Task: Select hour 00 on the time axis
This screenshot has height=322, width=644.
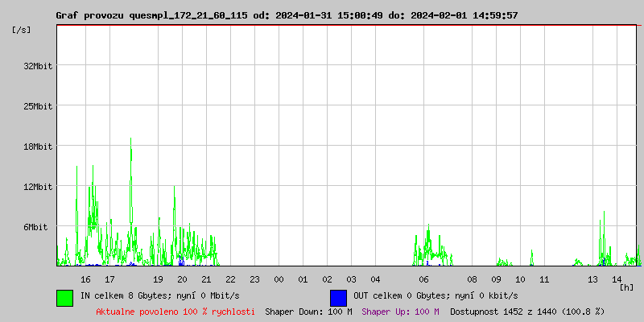Action: click(x=279, y=279)
